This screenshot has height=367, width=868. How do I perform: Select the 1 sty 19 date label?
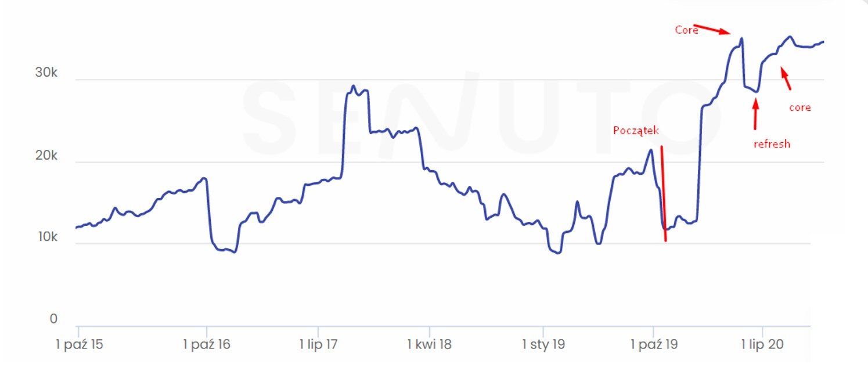click(543, 344)
